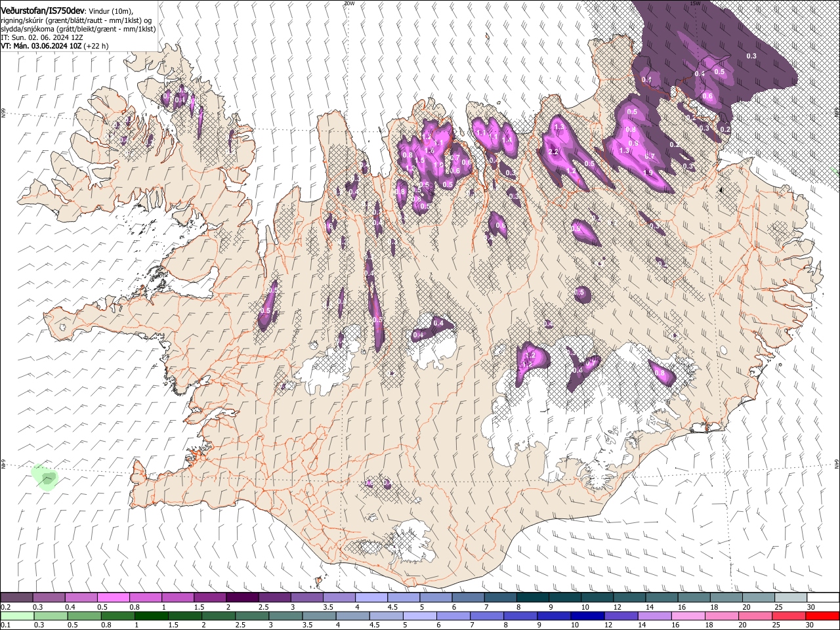Pick the 14 light purple swatch, bottom legend row
Screen dimensions: 840x630
pyautogui.click(x=654, y=616)
